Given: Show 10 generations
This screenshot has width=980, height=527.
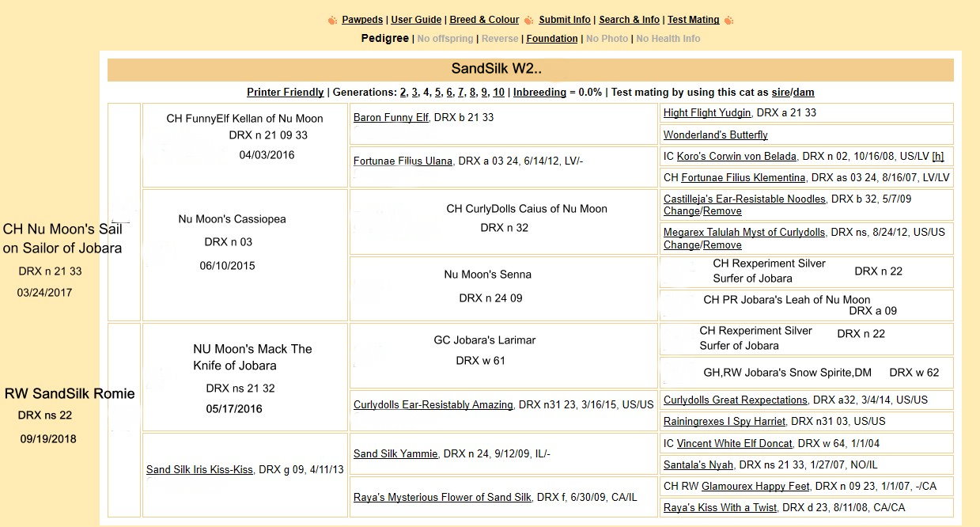Looking at the screenshot, I should coord(498,92).
